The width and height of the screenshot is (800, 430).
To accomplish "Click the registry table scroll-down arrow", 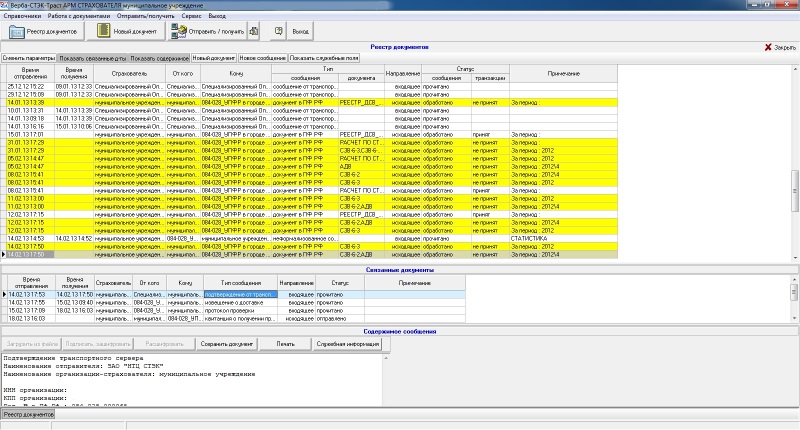I will tap(795, 258).
